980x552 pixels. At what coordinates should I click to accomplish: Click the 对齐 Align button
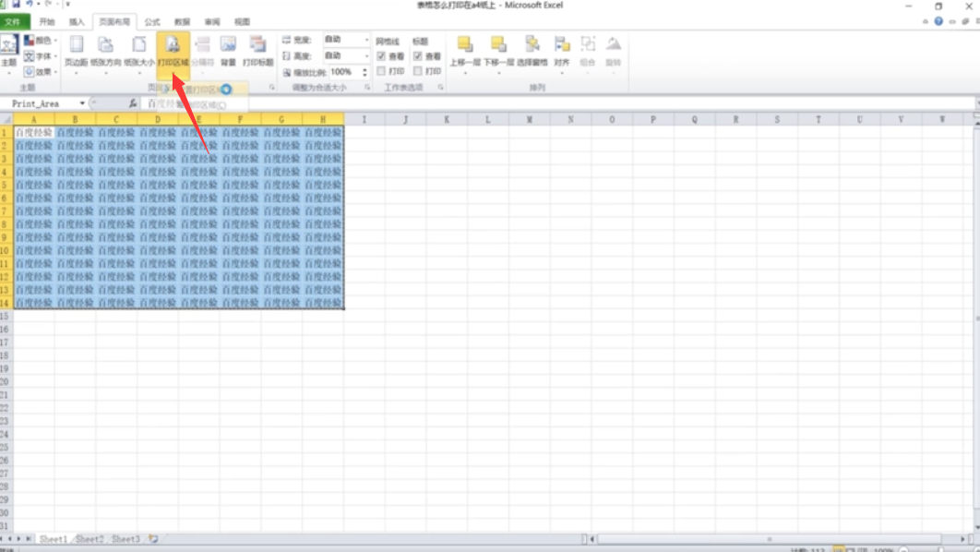point(562,54)
